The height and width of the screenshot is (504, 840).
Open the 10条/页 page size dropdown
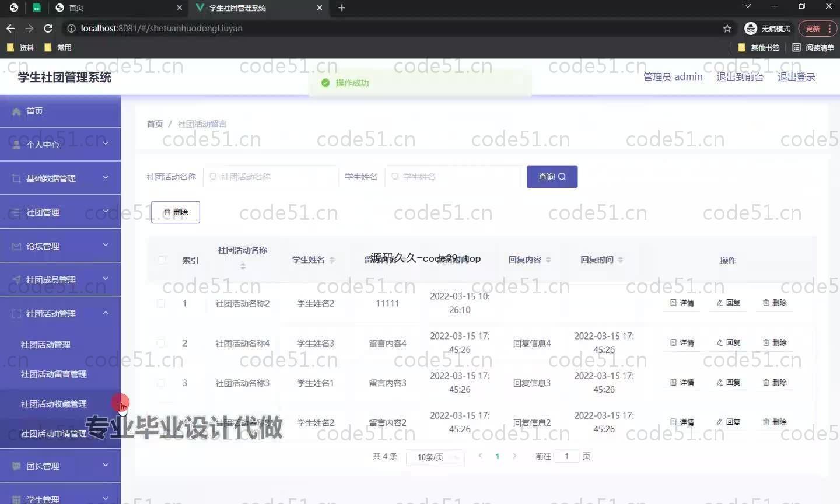click(435, 457)
